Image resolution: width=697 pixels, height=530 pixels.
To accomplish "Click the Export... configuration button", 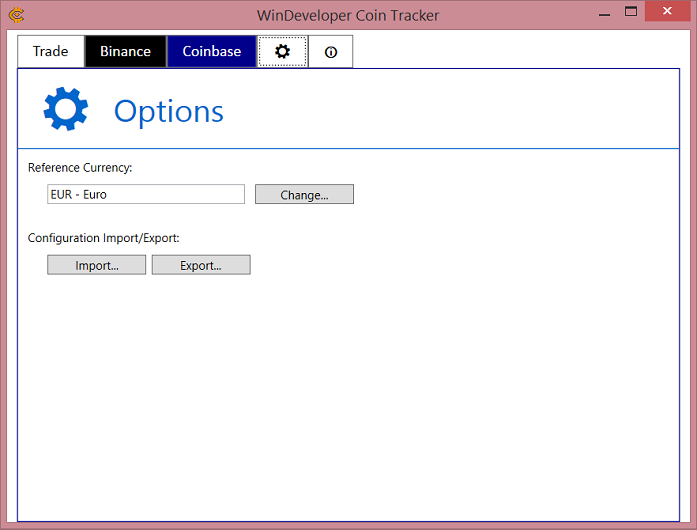I will [201, 265].
